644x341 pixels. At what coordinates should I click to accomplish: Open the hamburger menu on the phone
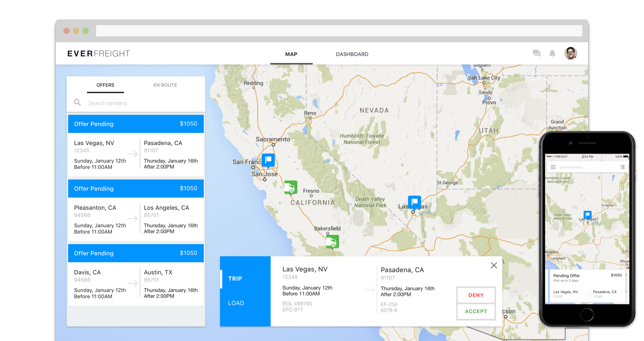point(553,167)
